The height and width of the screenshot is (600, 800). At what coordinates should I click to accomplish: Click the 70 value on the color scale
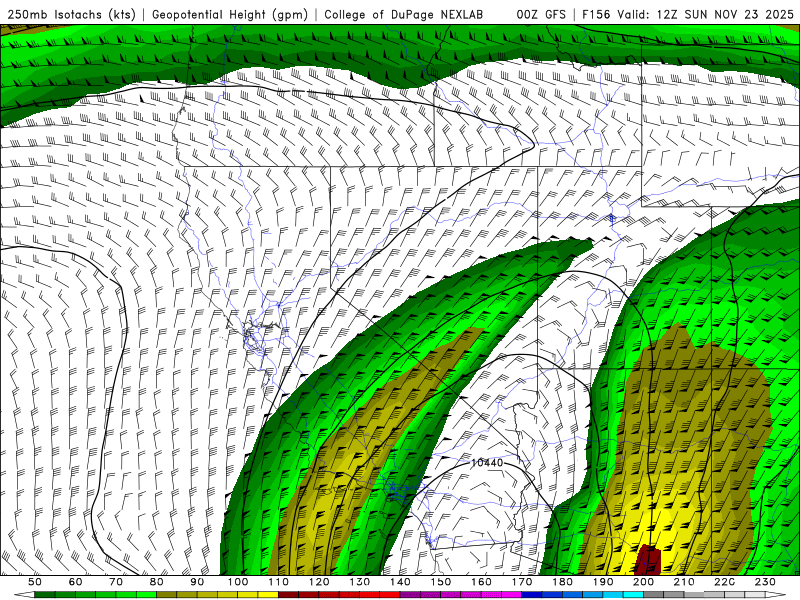coord(116,582)
